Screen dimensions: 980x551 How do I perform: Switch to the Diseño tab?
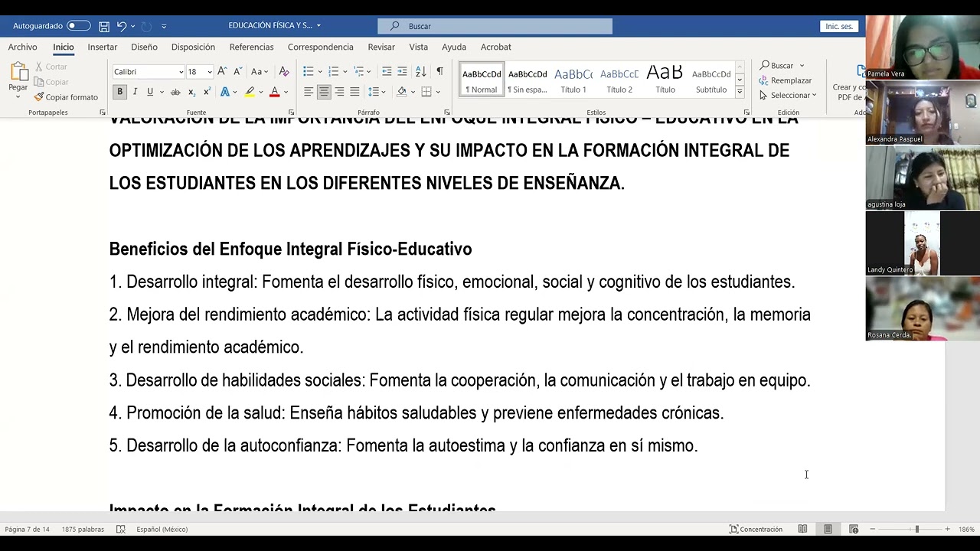[144, 47]
